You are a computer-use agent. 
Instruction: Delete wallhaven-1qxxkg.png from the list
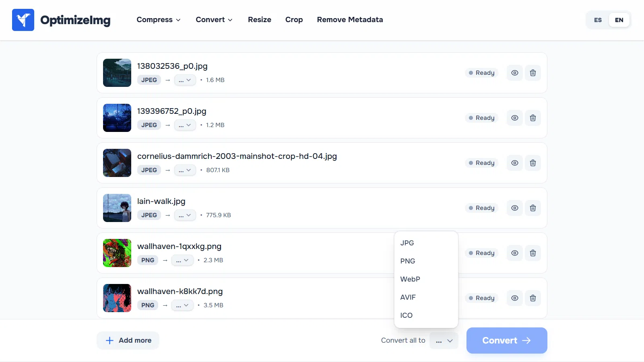tap(533, 253)
